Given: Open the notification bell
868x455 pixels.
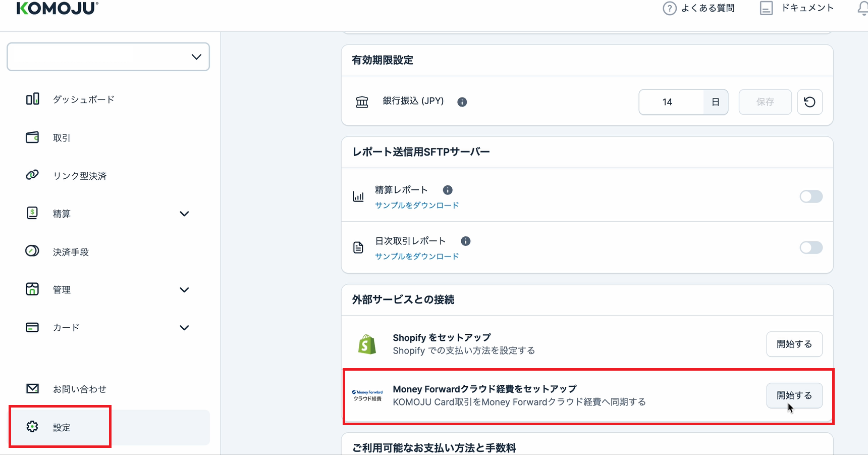Looking at the screenshot, I should [862, 8].
